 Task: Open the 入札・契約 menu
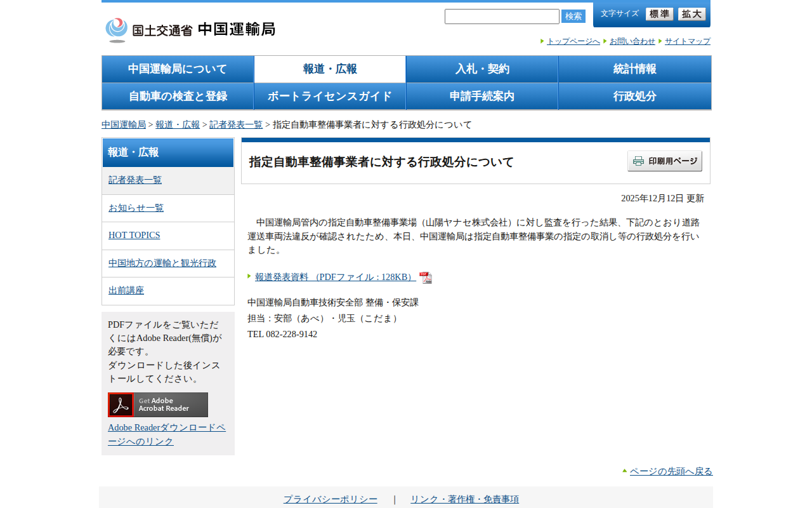pos(482,69)
